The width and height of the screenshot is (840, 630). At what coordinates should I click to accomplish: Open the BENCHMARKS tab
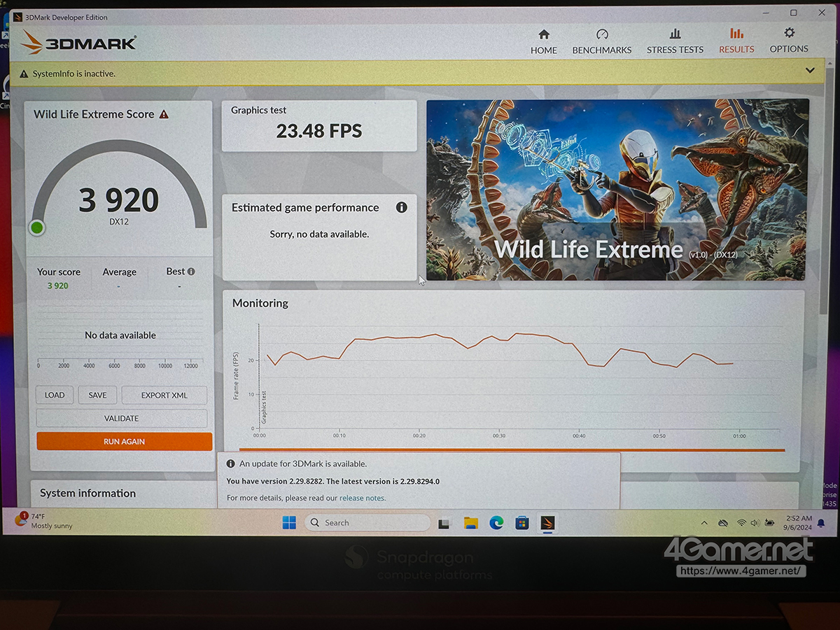coord(602,42)
